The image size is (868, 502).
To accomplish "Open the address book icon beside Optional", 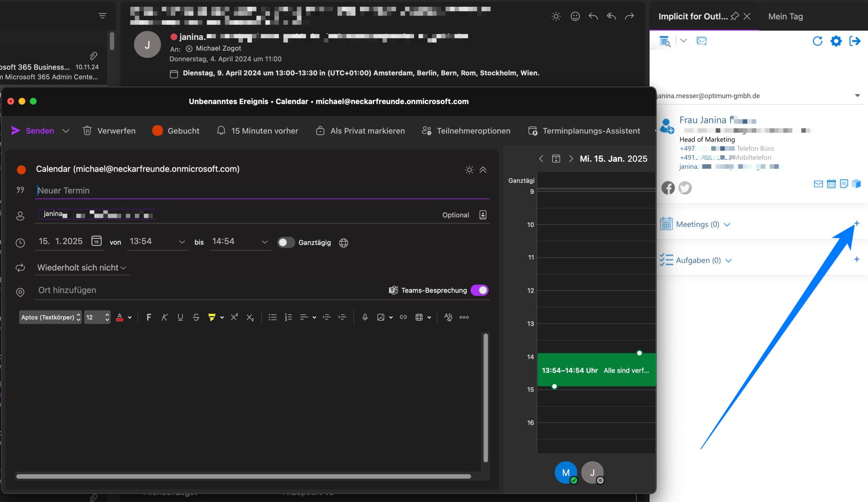I will tap(483, 215).
